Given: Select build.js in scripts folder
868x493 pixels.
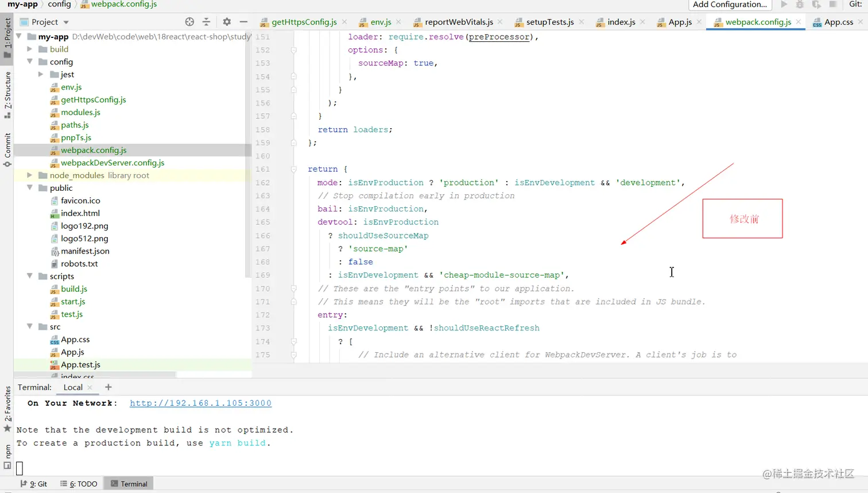Looking at the screenshot, I should tap(74, 289).
